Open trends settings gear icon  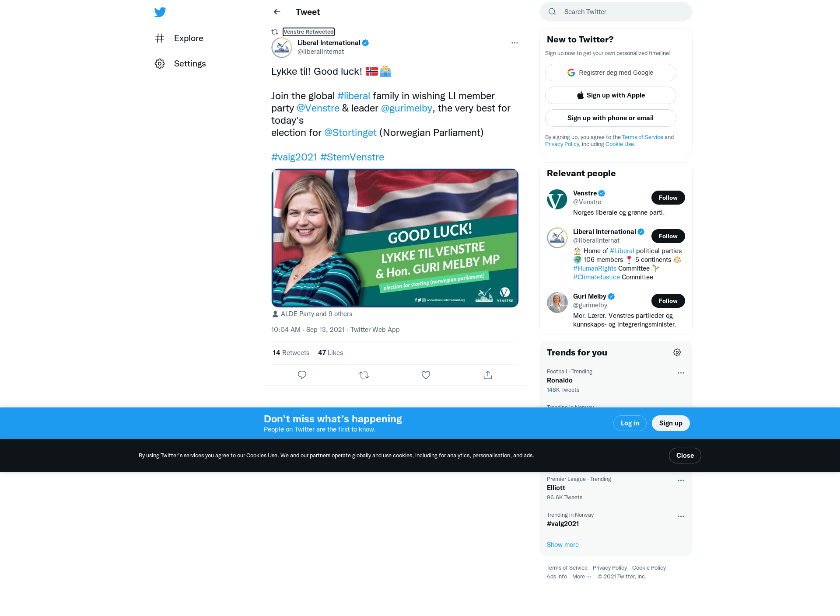[x=677, y=352]
